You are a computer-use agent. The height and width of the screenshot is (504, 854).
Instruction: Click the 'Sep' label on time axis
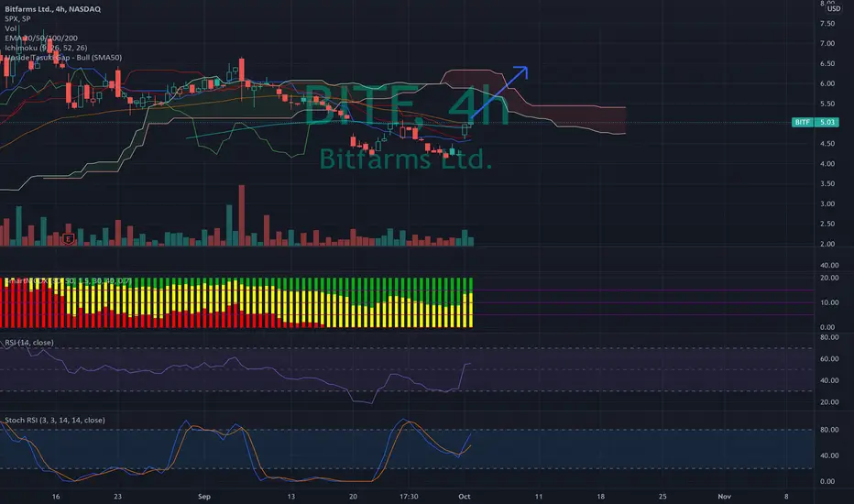coord(204,497)
